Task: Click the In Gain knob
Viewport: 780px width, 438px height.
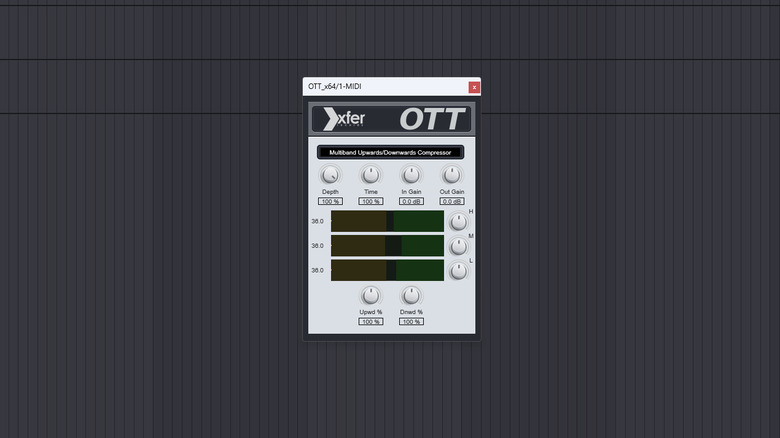Action: 411,175
